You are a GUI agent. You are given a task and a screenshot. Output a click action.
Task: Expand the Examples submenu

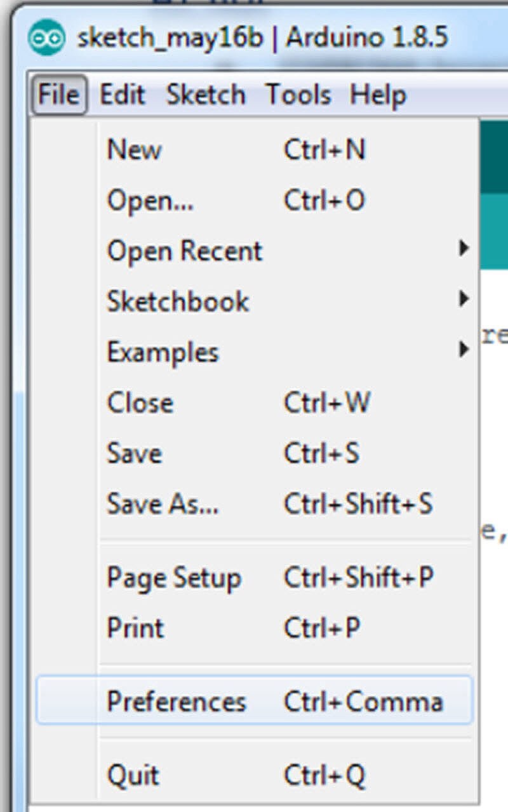[x=163, y=351]
